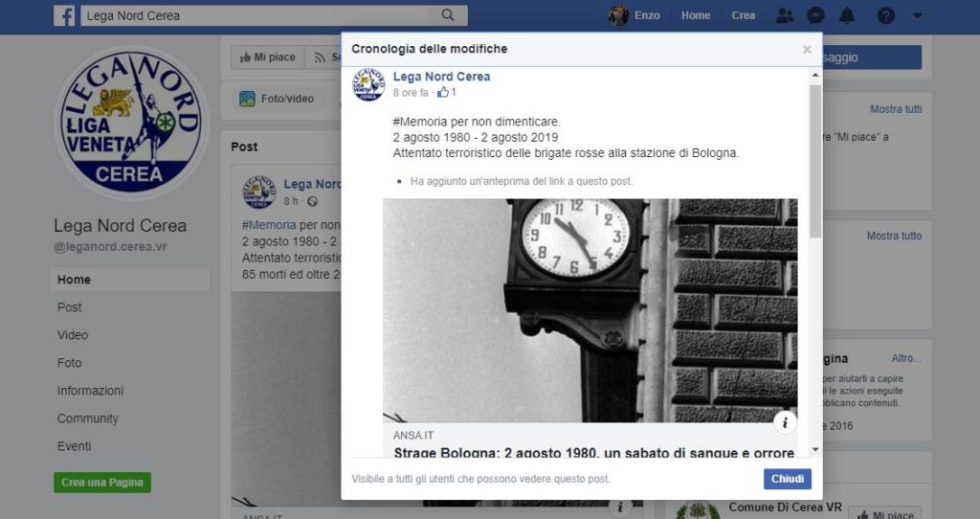Open the notifications bell icon
This screenshot has width=980, height=519.
847,15
